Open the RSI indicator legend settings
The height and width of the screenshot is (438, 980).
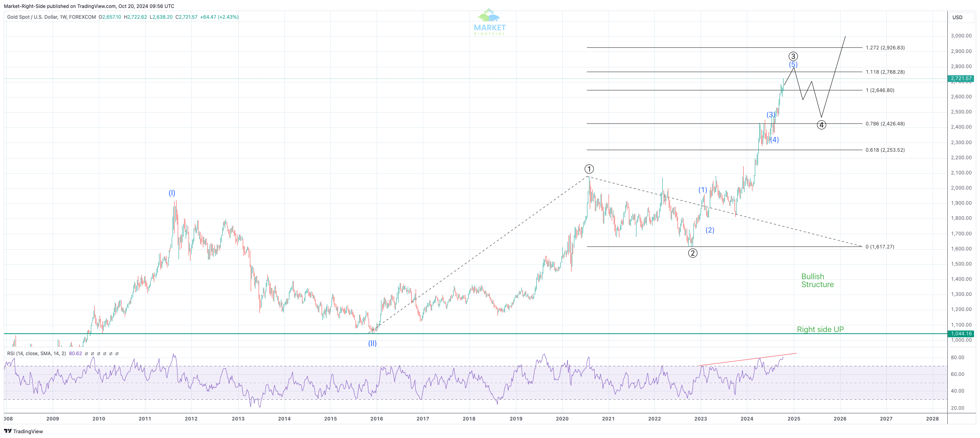coord(36,354)
